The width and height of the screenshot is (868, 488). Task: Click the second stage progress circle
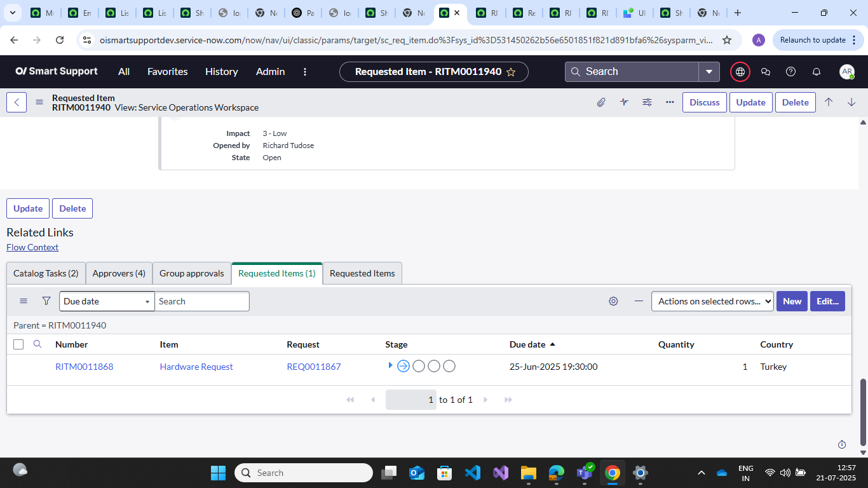point(418,365)
